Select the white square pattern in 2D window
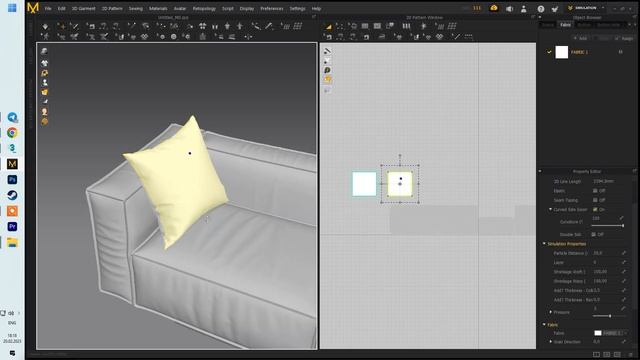The image size is (640, 360). [364, 184]
